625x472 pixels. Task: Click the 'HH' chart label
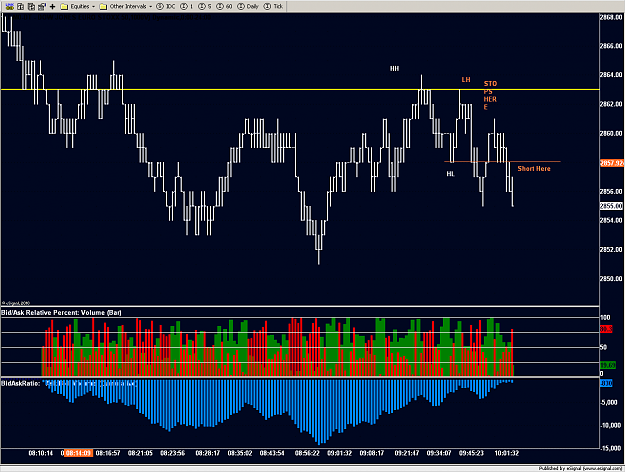pos(394,69)
